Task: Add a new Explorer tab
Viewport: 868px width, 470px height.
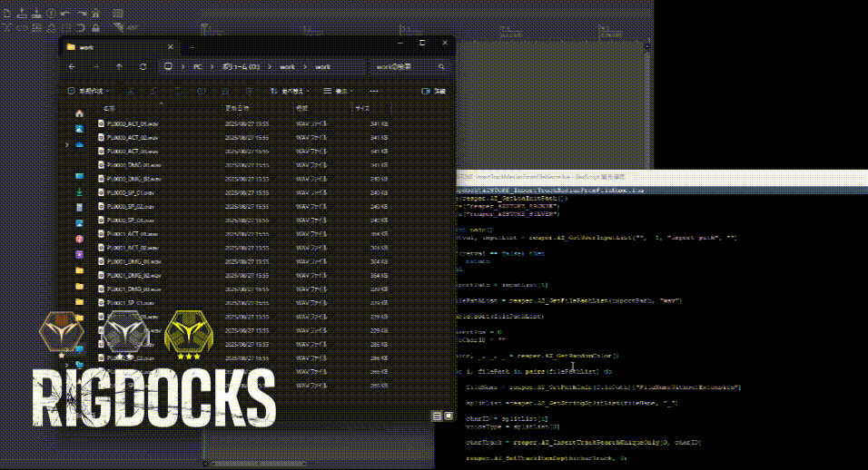Action: [x=192, y=47]
